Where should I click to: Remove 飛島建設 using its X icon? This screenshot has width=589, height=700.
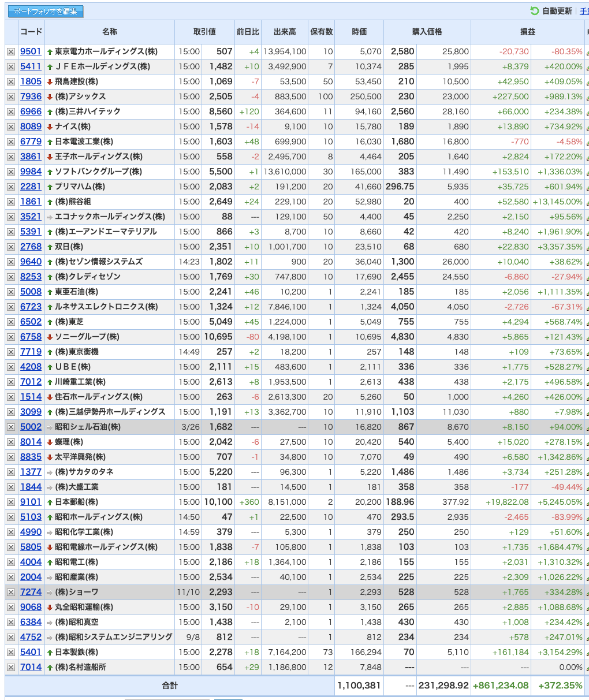tap(11, 81)
